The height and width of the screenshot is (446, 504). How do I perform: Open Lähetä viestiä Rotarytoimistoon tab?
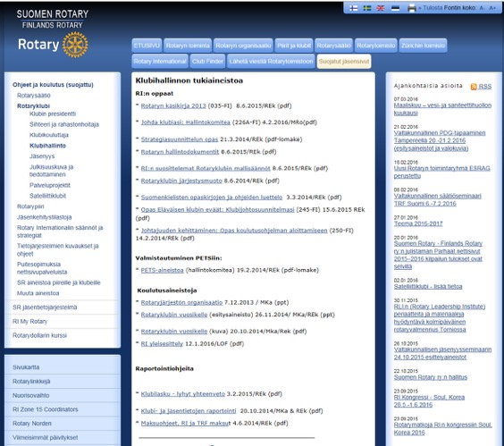coord(271,62)
